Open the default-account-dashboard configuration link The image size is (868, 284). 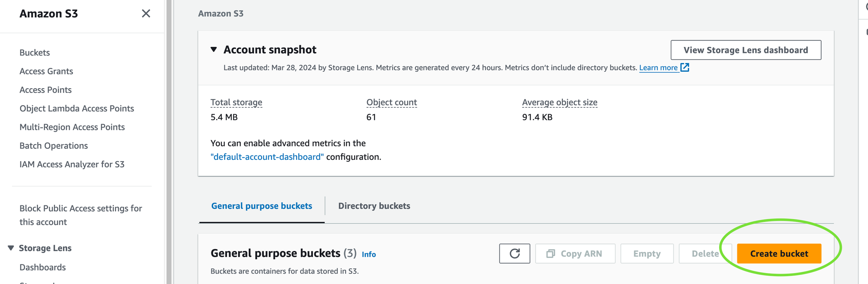tap(267, 157)
